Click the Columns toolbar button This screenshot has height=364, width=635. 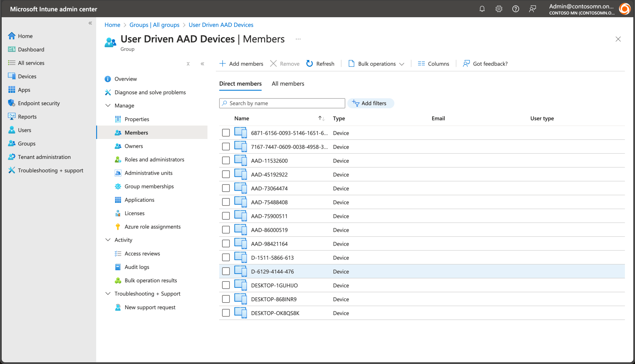434,64
